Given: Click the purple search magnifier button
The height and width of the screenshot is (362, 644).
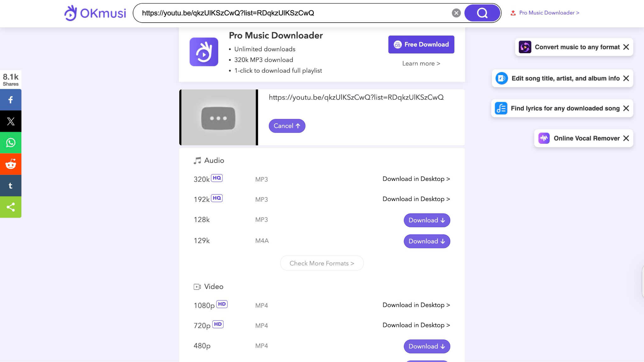Looking at the screenshot, I should tap(482, 13).
